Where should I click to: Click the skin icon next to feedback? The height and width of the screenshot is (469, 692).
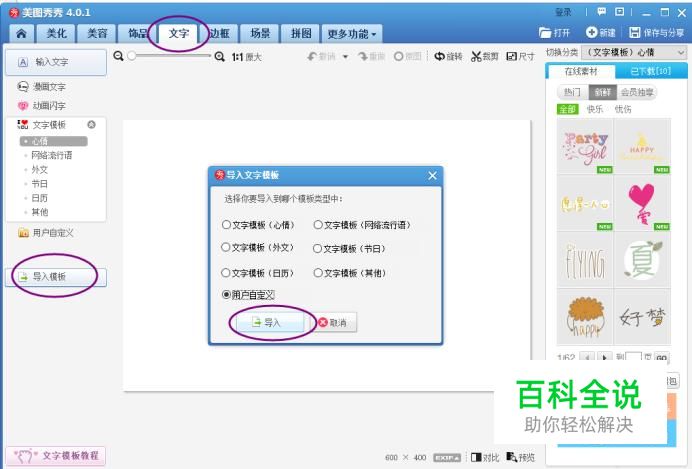coord(620,11)
